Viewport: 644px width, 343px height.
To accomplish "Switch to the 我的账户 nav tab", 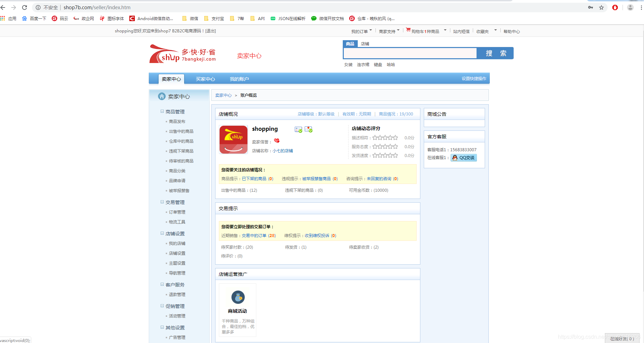I will pyautogui.click(x=239, y=79).
